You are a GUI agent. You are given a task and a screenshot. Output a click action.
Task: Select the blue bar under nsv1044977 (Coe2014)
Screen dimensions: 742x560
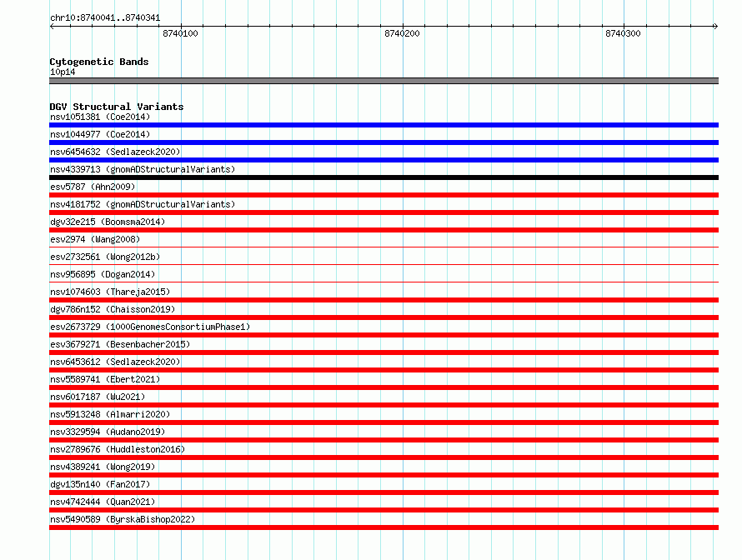point(384,142)
